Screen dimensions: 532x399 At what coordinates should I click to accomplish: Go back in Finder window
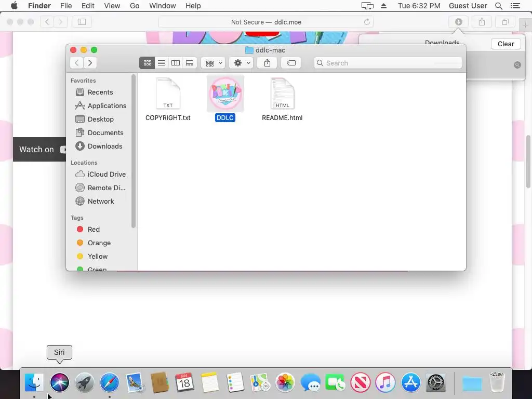77,63
